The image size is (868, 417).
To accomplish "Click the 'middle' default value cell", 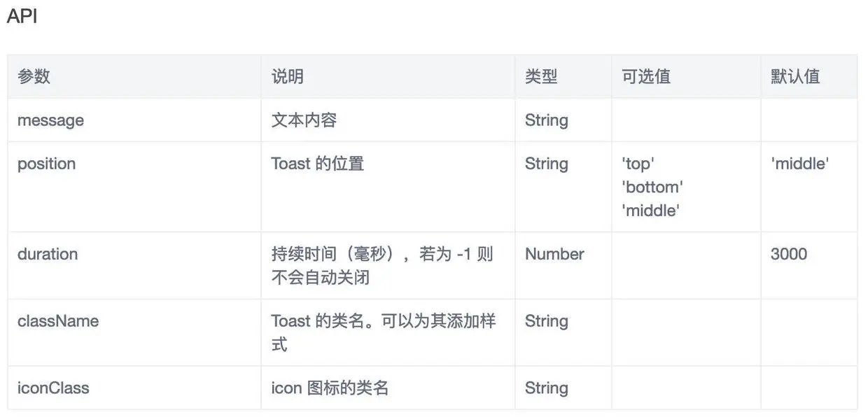I will point(799,164).
